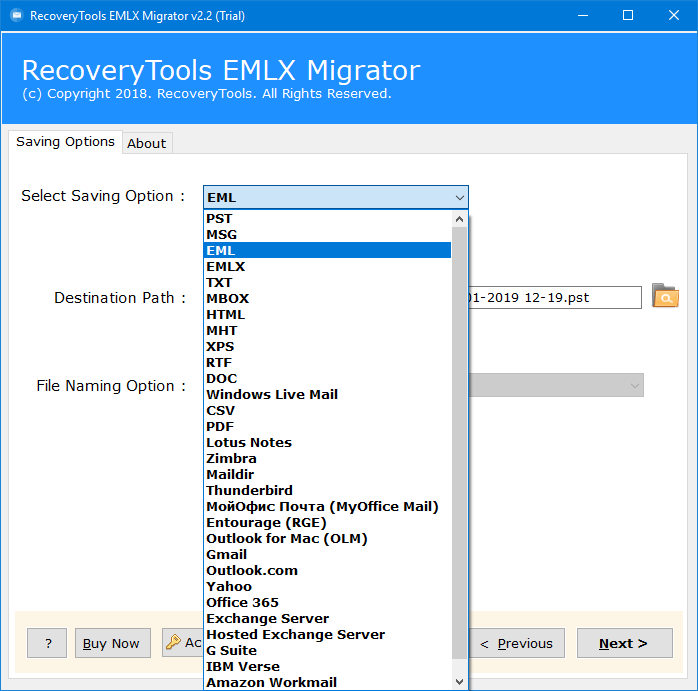Select the highlighted EML list option
Screen dimensions: 698x691
point(327,250)
